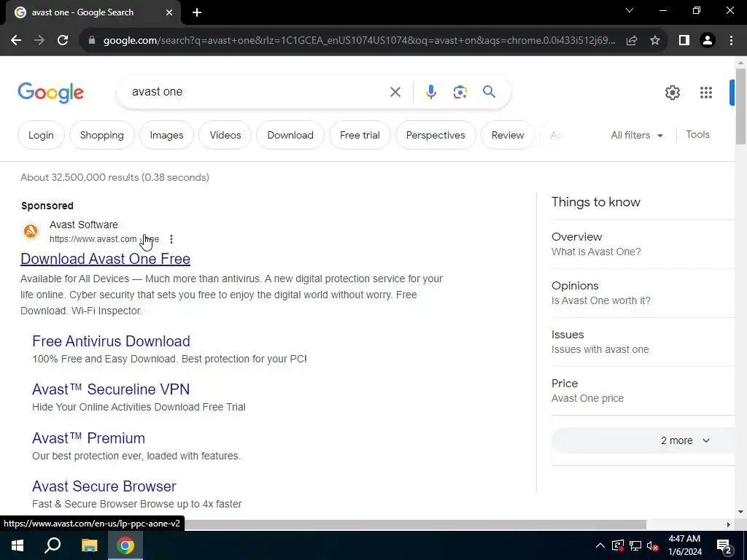Open Issues with avast one
This screenshot has height=560, width=747.
[x=643, y=342]
